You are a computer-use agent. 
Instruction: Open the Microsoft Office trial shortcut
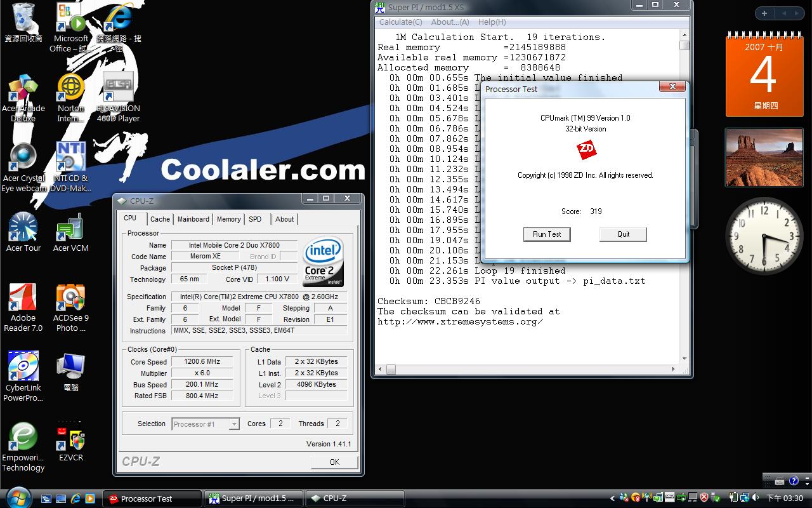point(71,27)
